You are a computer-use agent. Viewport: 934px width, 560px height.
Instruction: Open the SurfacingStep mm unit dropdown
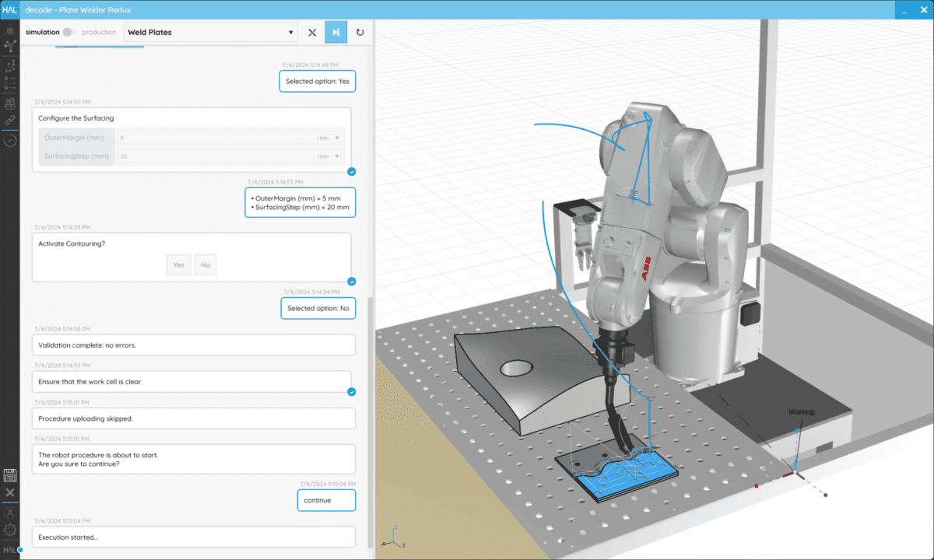[x=337, y=156]
